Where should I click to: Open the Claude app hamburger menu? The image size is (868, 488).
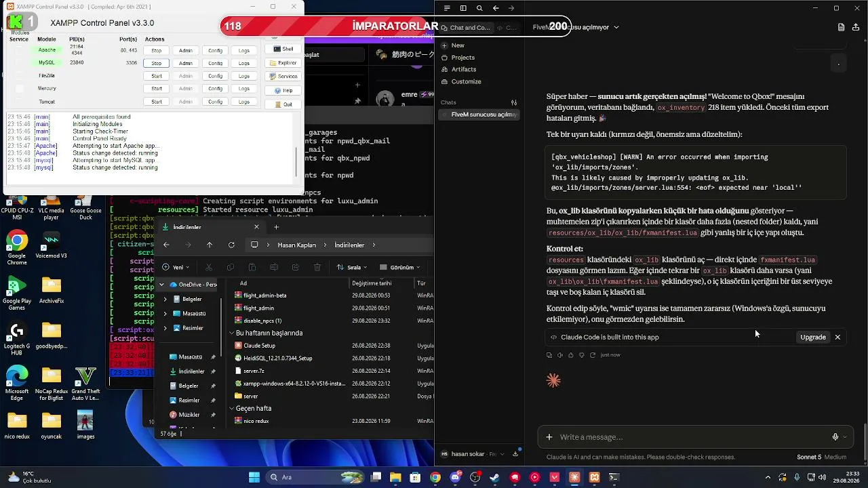pos(447,8)
